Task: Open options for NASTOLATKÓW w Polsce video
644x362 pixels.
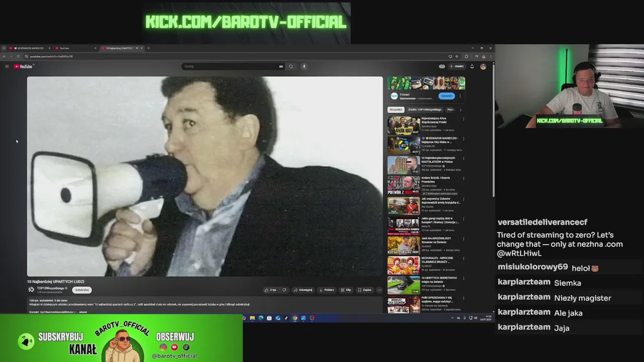Action: pyautogui.click(x=463, y=158)
